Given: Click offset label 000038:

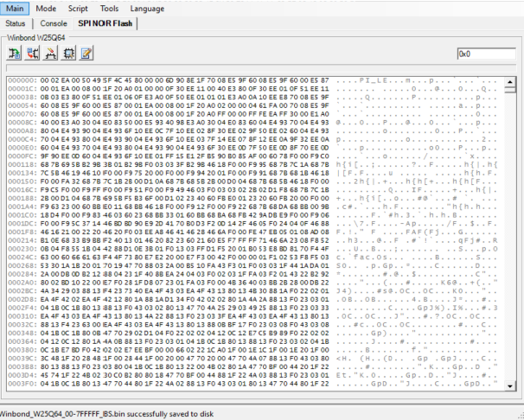Looking at the screenshot, I should (22, 97).
